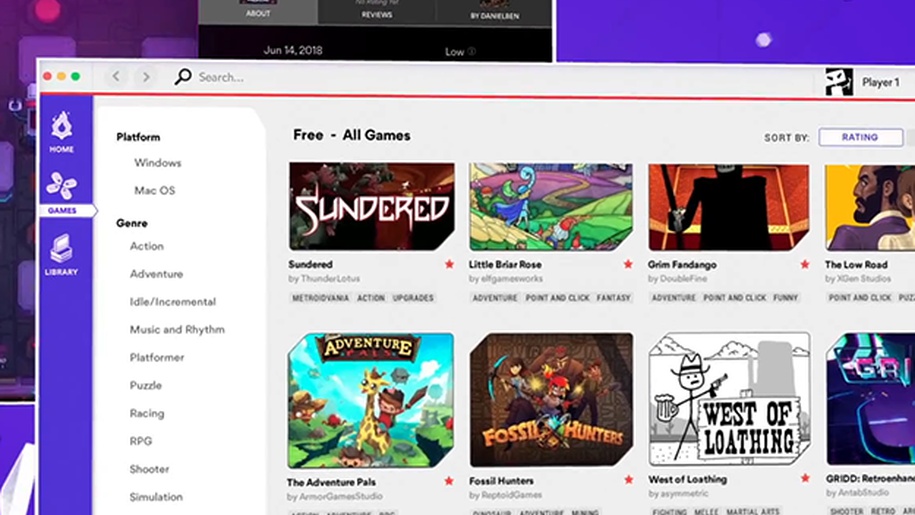Open the Home section in sidebar

click(61, 132)
